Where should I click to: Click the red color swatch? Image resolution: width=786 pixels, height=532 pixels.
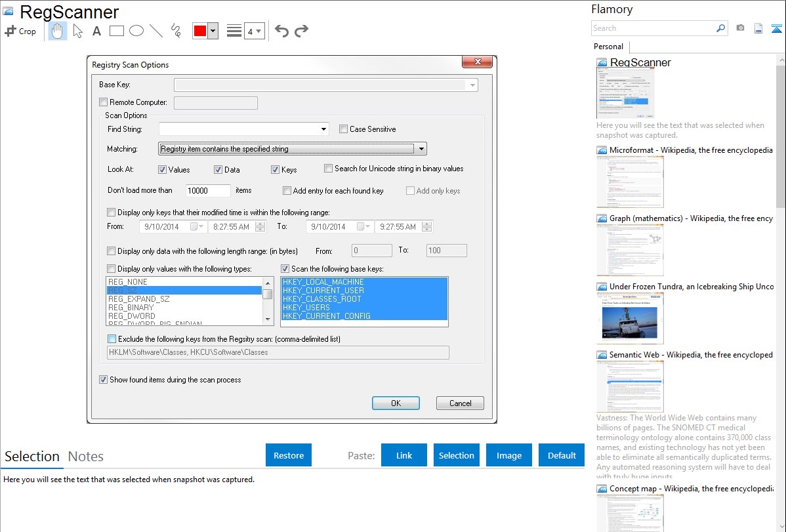pos(199,31)
